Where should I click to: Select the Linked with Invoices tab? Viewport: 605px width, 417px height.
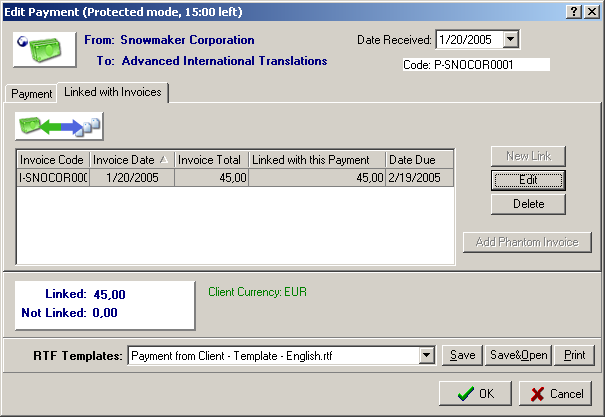pos(113,92)
